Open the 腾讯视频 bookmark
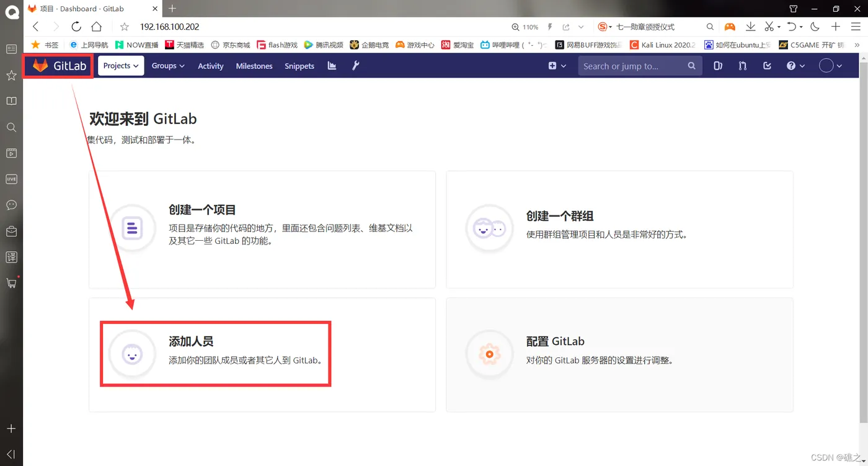868x466 pixels. 324,45
